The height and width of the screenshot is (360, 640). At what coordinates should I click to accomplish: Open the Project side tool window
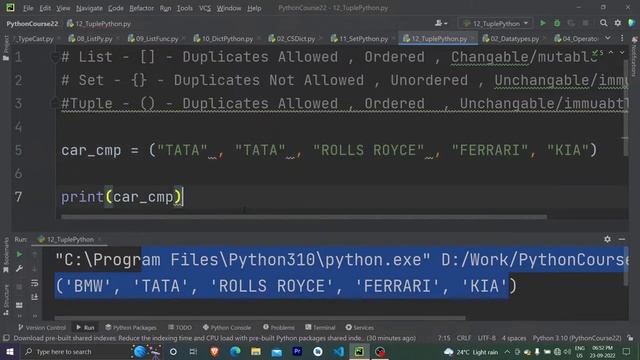click(6, 47)
